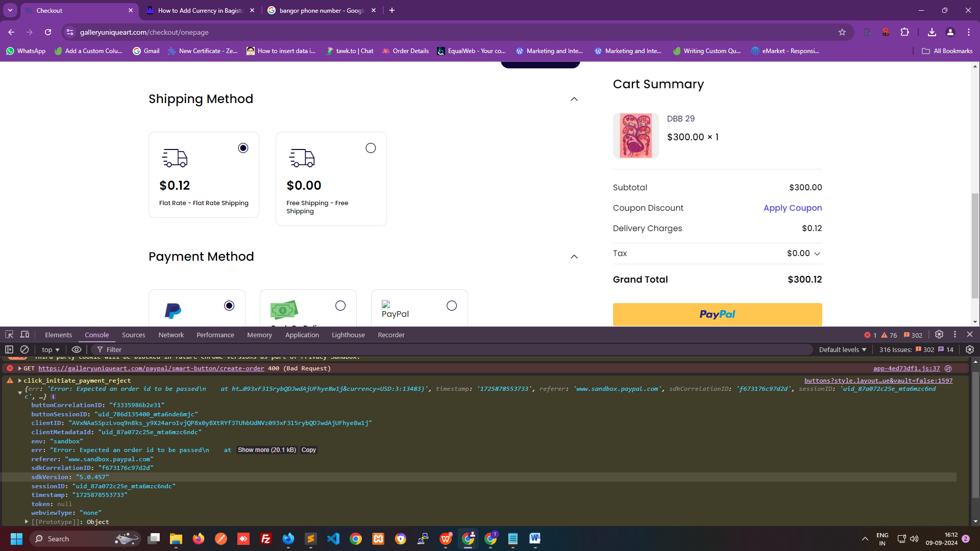Expand the Tax breakdown chevron
The height and width of the screenshot is (551, 980).
(817, 254)
